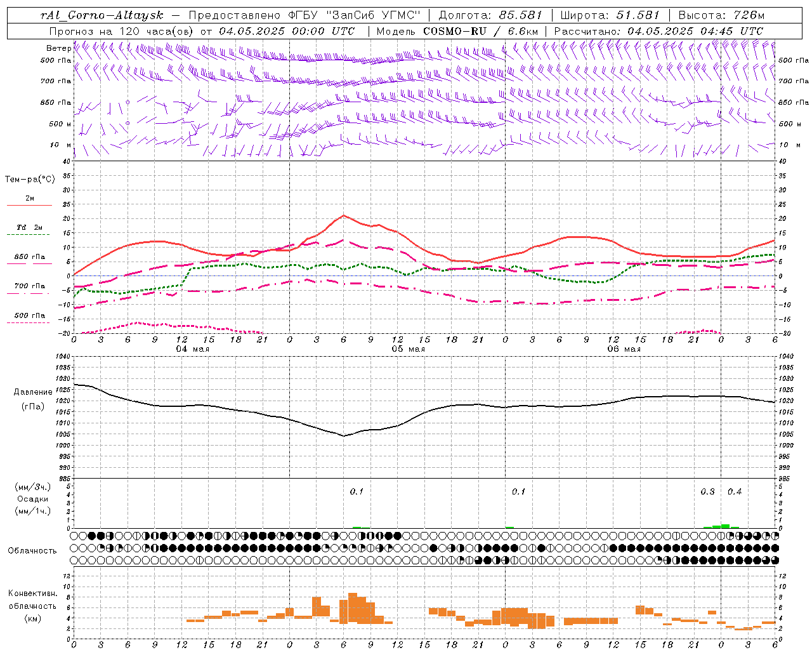Click the (мм/3ч.) precipitation unit label

(x=32, y=487)
